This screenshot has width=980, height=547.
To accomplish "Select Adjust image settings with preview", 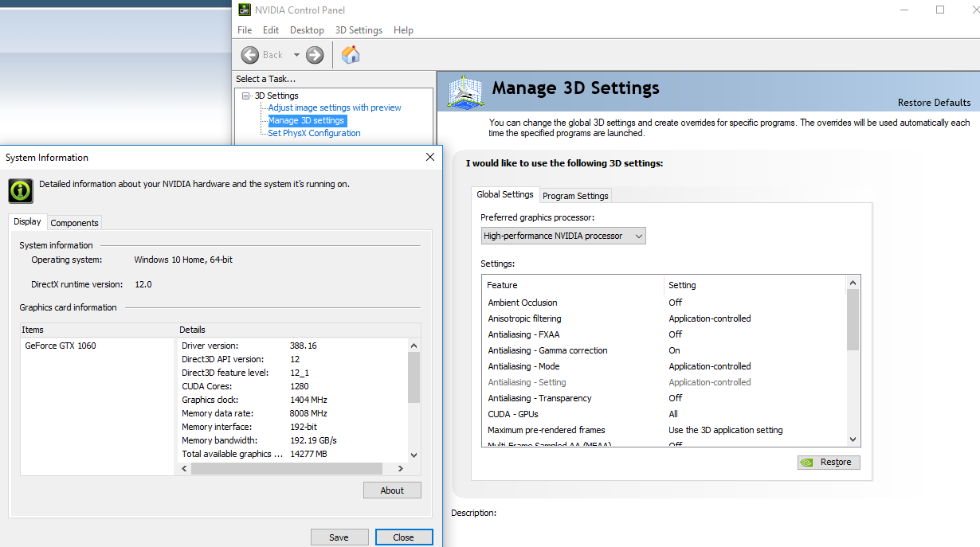I will 335,107.
